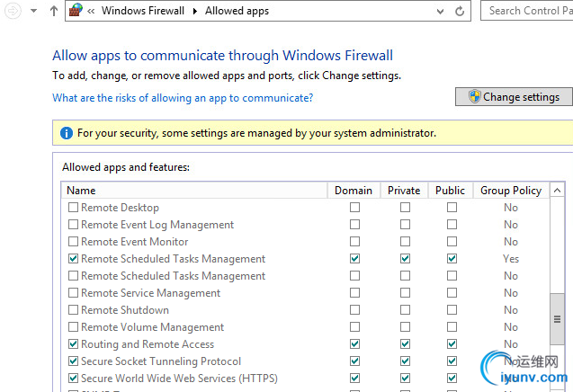The height and width of the screenshot is (392, 573).
Task: Click scrollbar up arrow in apps list
Action: (x=557, y=191)
